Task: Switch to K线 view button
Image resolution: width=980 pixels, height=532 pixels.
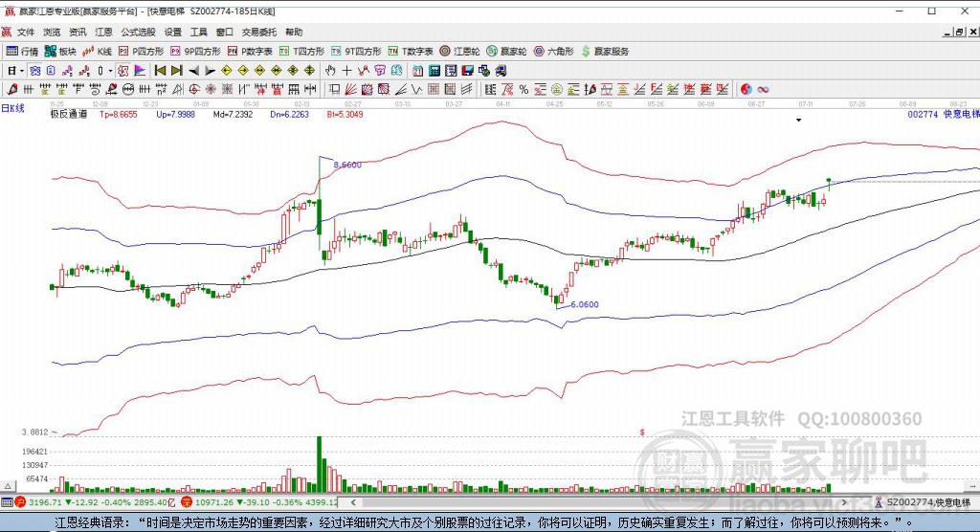Action: [97, 52]
